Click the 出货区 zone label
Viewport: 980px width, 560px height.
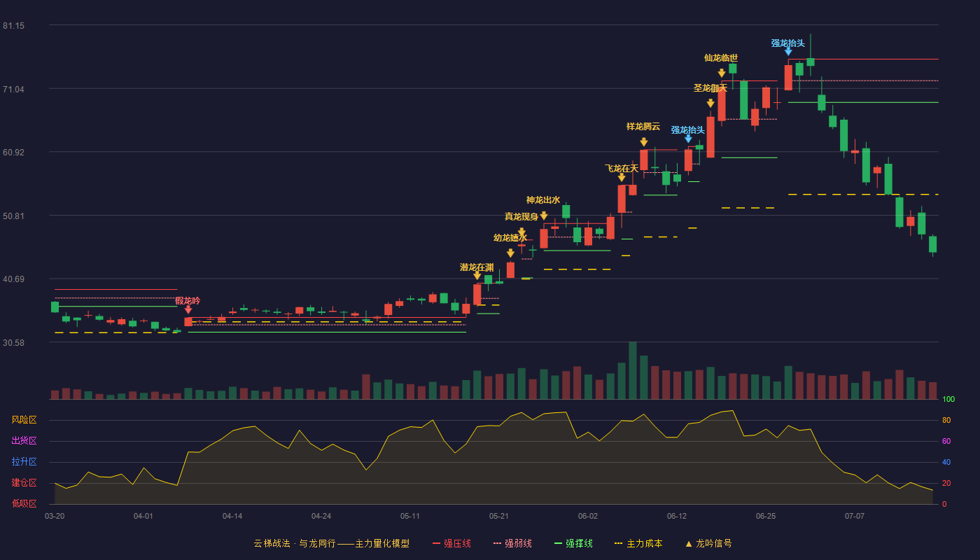24,441
